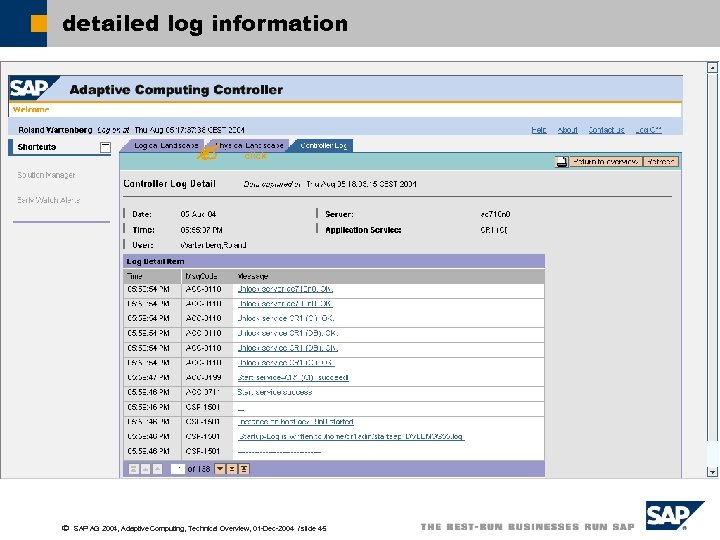Click the print icon beside Return to overview
This screenshot has height=540, width=720.
point(561,162)
